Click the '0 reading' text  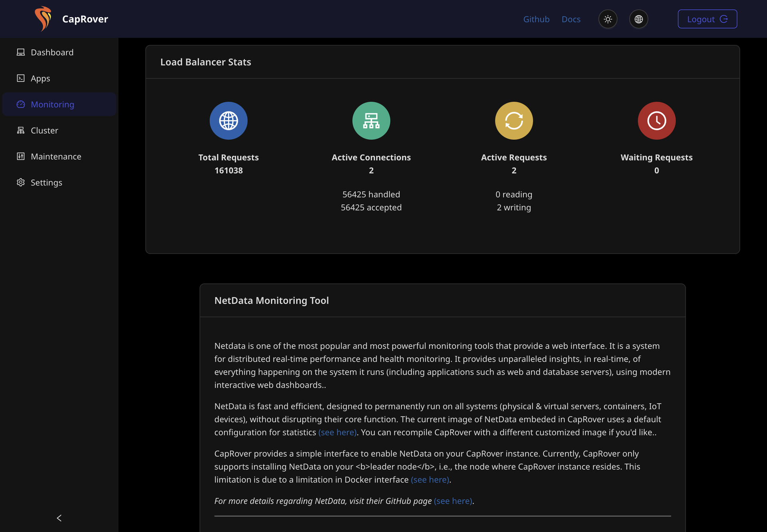[514, 195]
